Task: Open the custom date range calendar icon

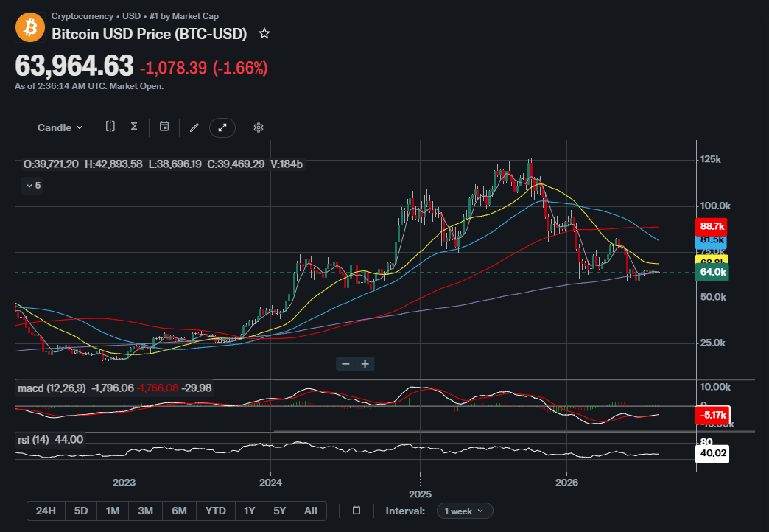Action: point(357,511)
